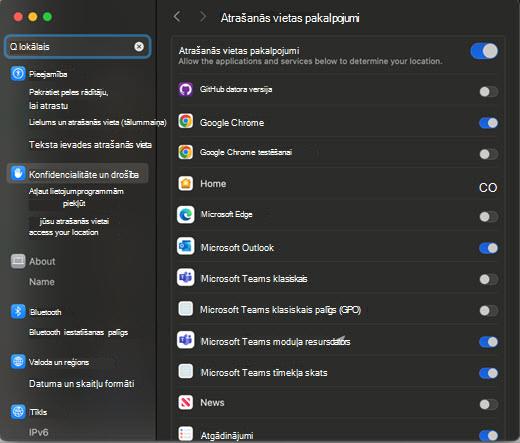The height and width of the screenshot is (443, 520).
Task: Go back with the left chevron
Action: [x=177, y=16]
